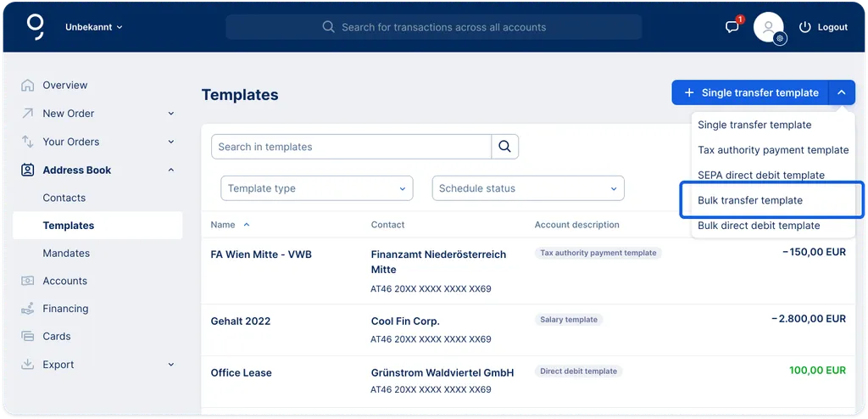
Task: Select SEPA direct debit template option
Action: tap(761, 175)
